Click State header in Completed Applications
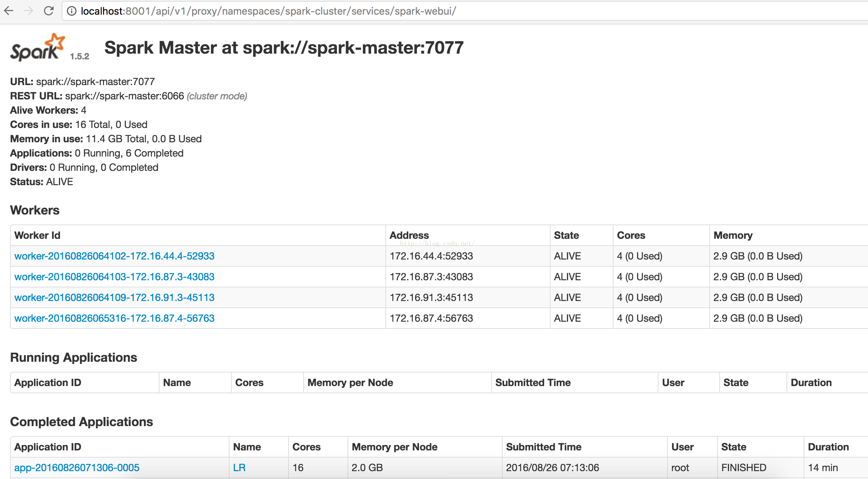The height and width of the screenshot is (479, 868). click(x=734, y=447)
